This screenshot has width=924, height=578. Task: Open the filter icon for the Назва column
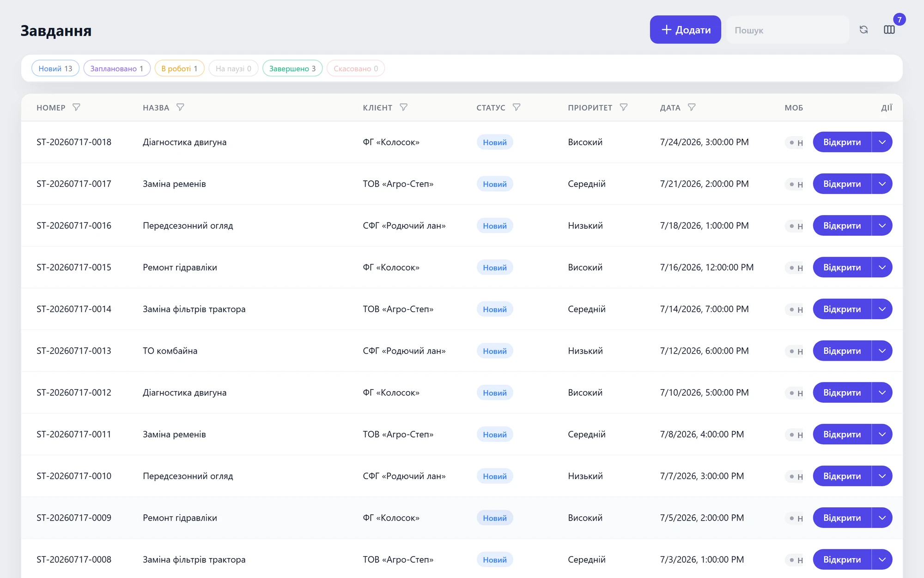(181, 107)
